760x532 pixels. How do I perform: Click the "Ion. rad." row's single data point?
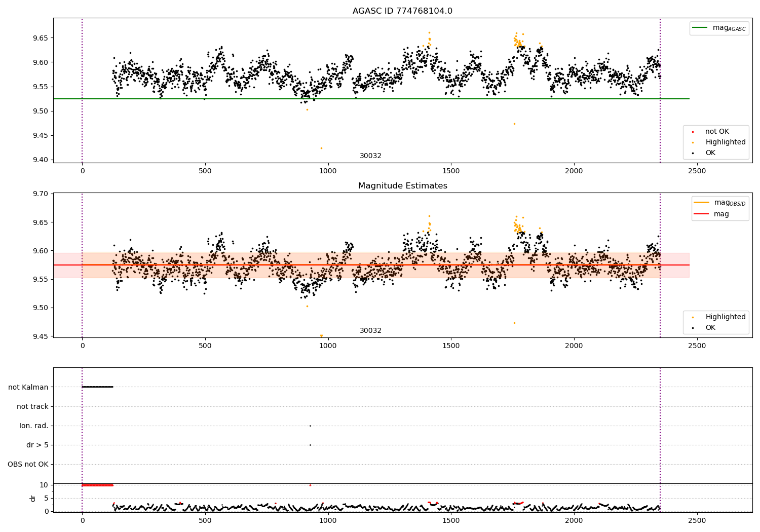[310, 426]
